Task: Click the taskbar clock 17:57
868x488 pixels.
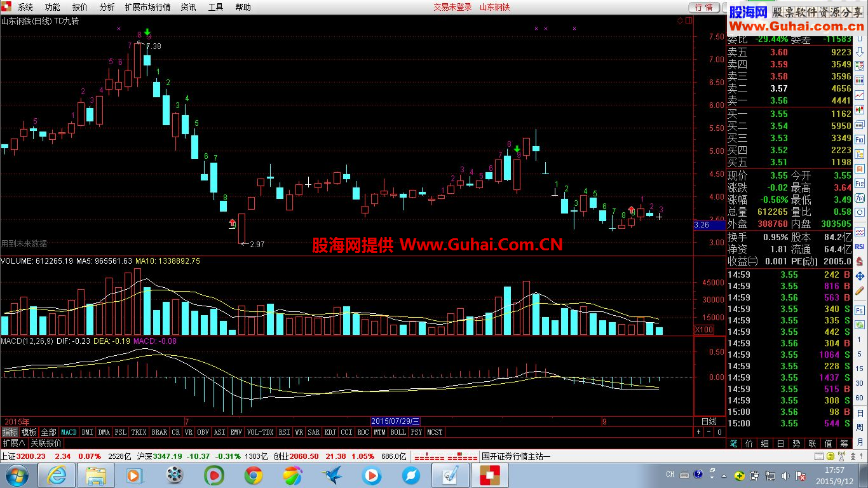Action: click(834, 470)
